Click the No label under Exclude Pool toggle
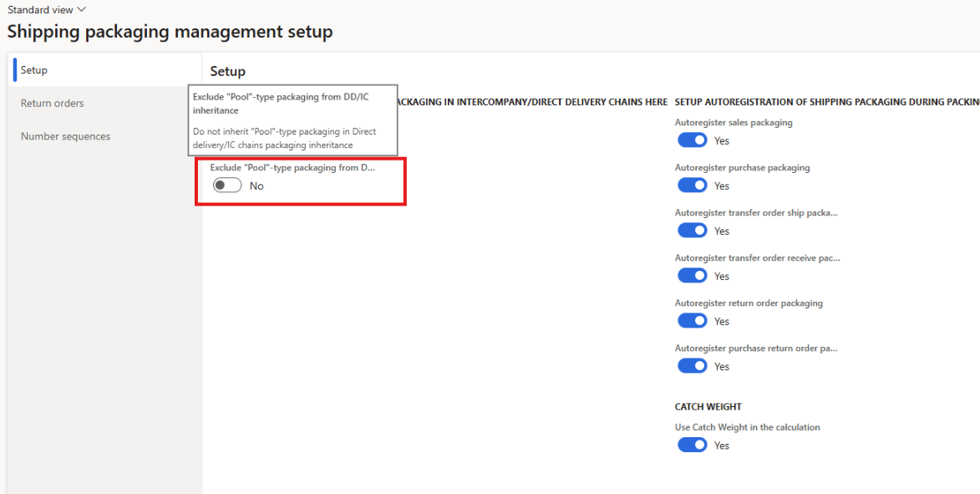 coord(256,186)
